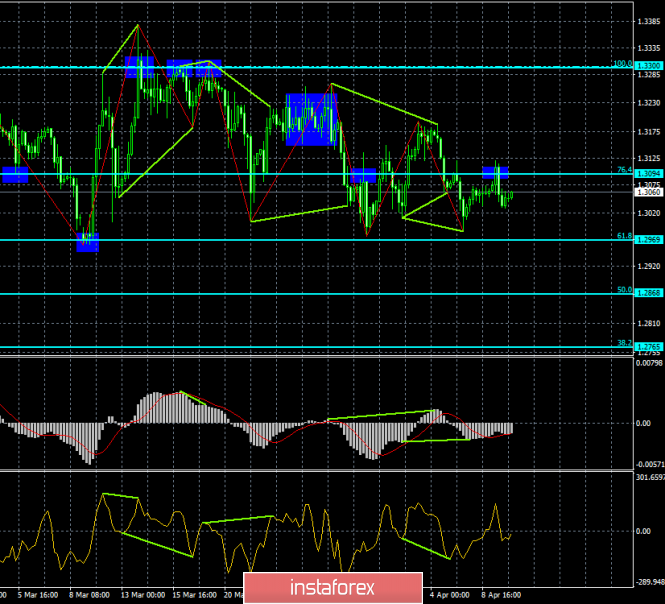Click the MACD 0.00798 scale value
This screenshot has width=665, height=604.
click(648, 362)
